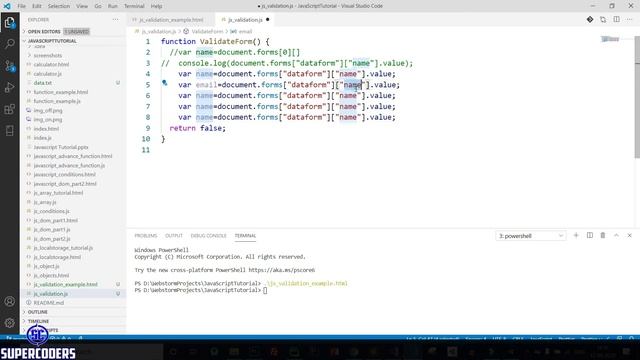The image size is (640, 360).
Task: Open the Help menu
Action: coord(156,6)
